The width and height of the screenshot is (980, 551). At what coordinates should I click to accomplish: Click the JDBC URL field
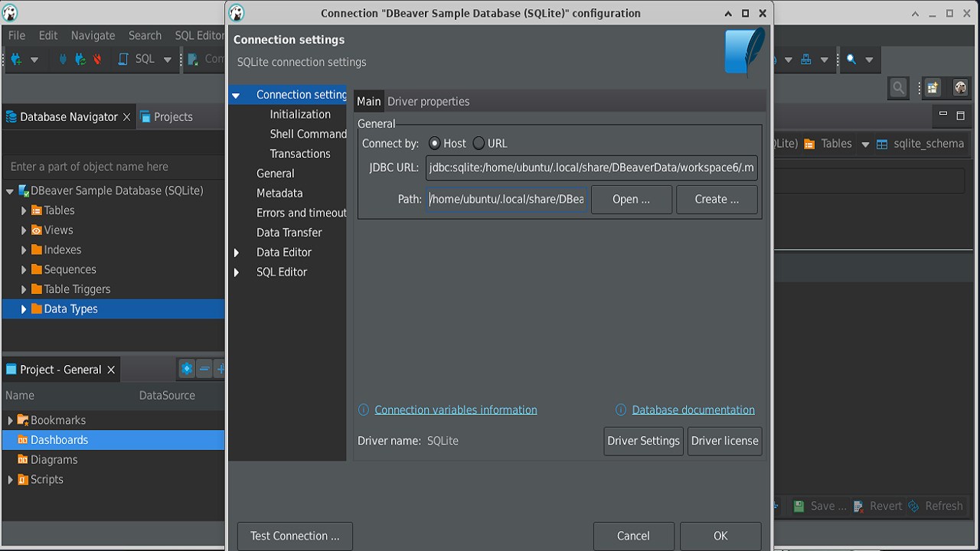[x=592, y=168]
